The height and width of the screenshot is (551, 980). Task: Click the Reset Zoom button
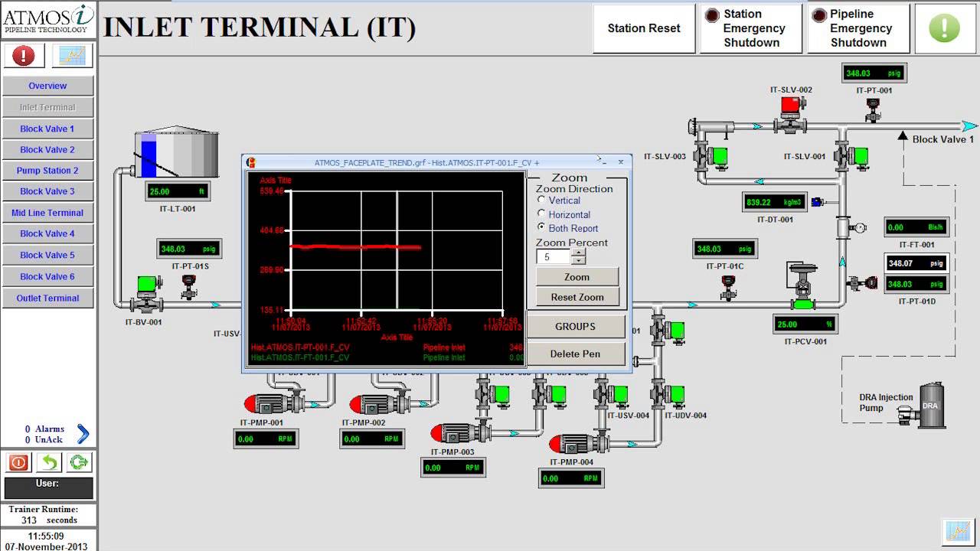(x=577, y=297)
